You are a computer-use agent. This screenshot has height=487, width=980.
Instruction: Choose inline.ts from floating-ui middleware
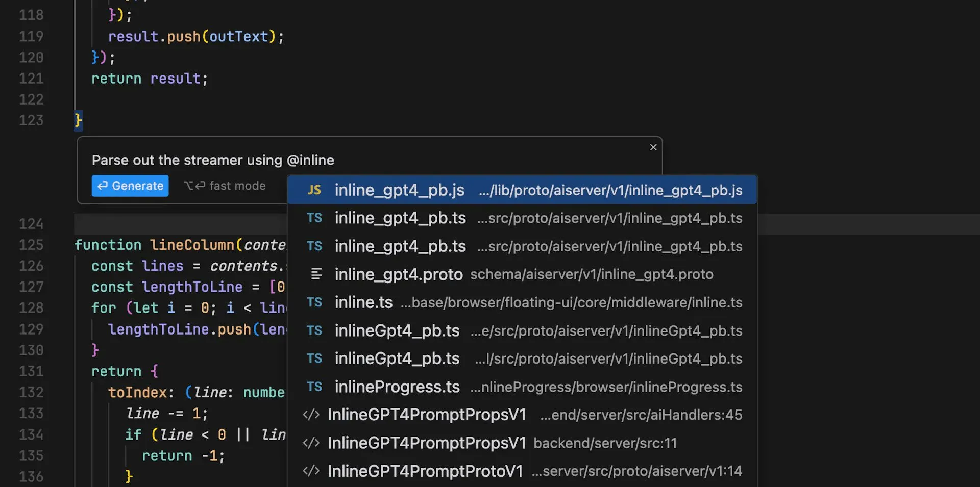coord(522,302)
